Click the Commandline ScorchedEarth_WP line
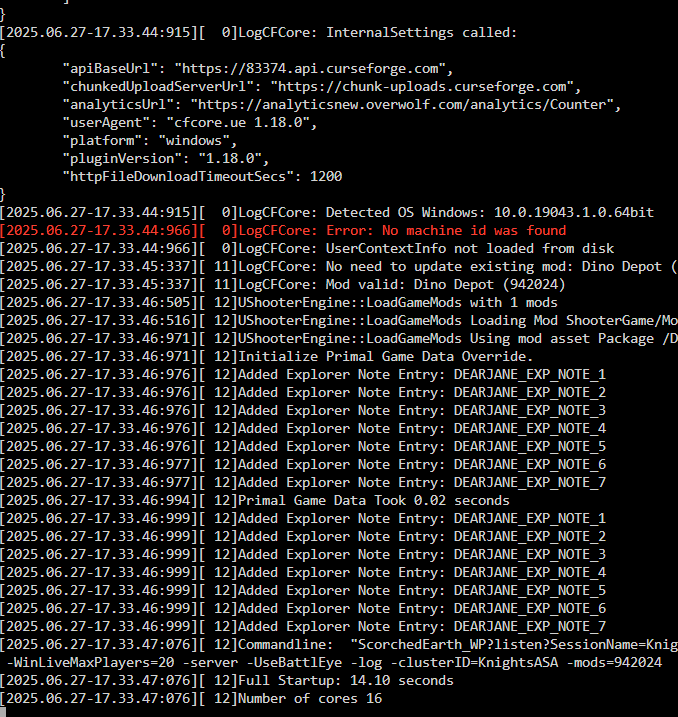Screen dimensions: 678x717 (339, 645)
